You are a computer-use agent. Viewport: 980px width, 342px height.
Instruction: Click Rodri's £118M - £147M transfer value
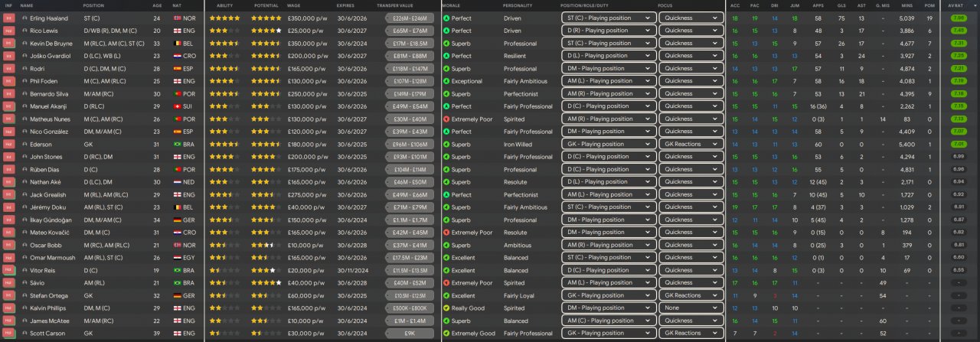[409, 68]
